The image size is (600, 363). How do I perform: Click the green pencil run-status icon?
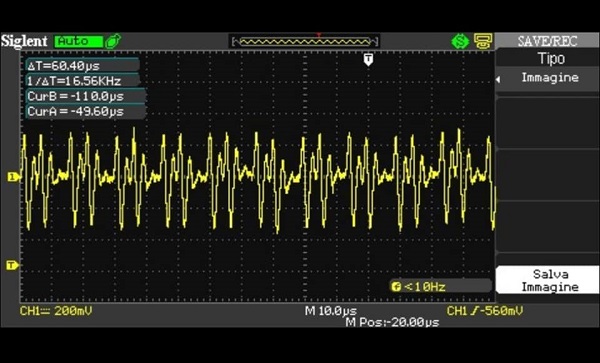tap(113, 41)
